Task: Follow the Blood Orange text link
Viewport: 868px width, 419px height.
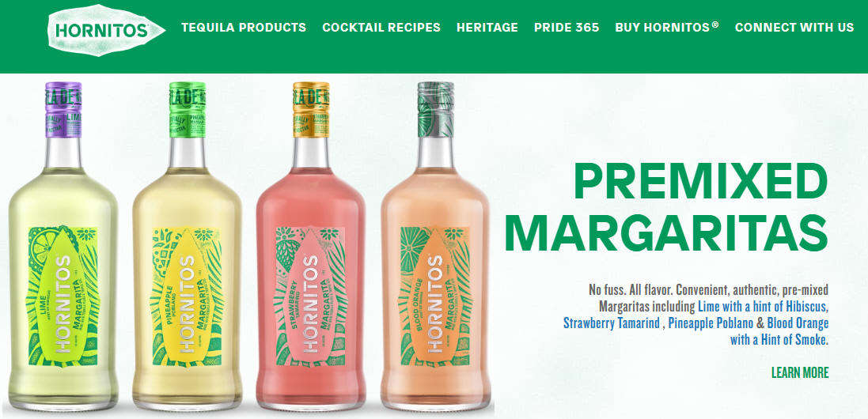Action: pyautogui.click(x=798, y=323)
